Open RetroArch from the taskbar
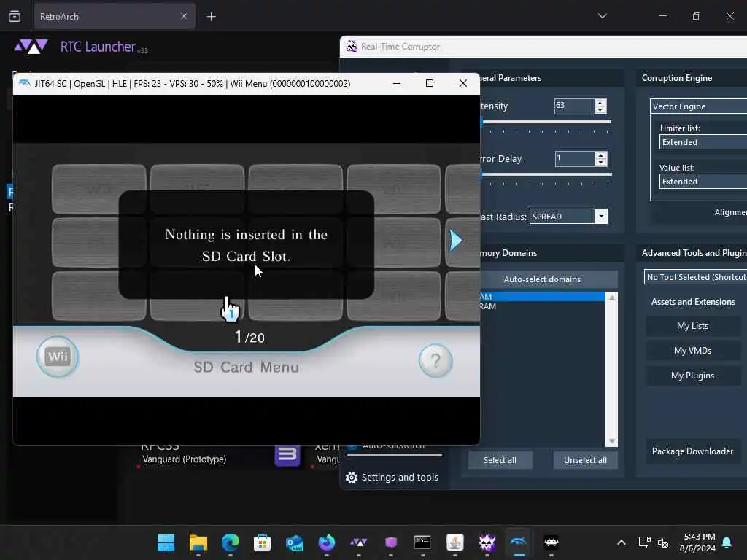The image size is (747, 560). (551, 542)
